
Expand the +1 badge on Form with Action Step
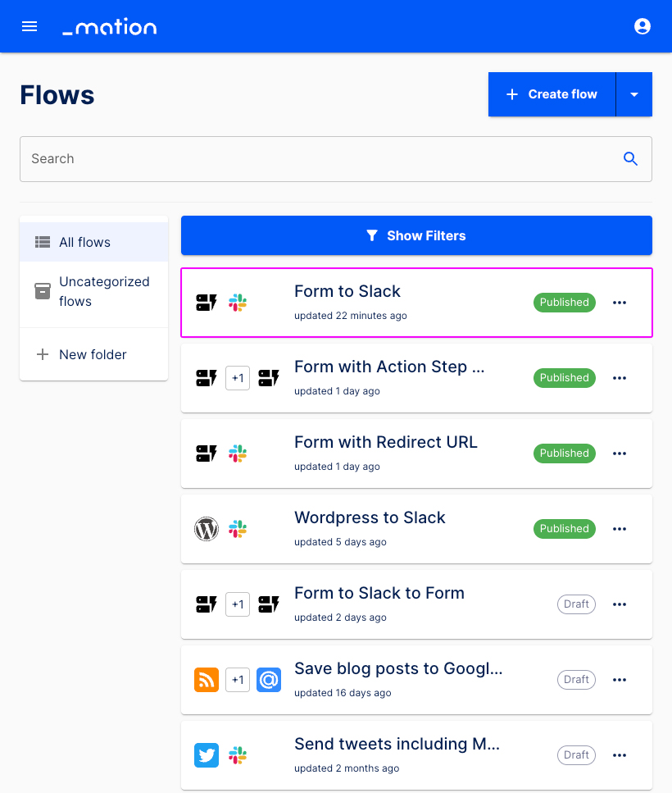pyautogui.click(x=238, y=378)
